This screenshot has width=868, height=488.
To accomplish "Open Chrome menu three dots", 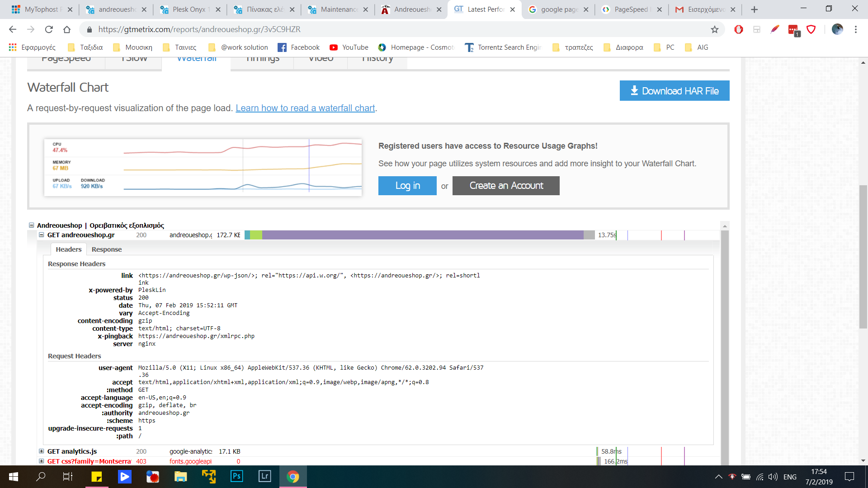I will tap(856, 29).
